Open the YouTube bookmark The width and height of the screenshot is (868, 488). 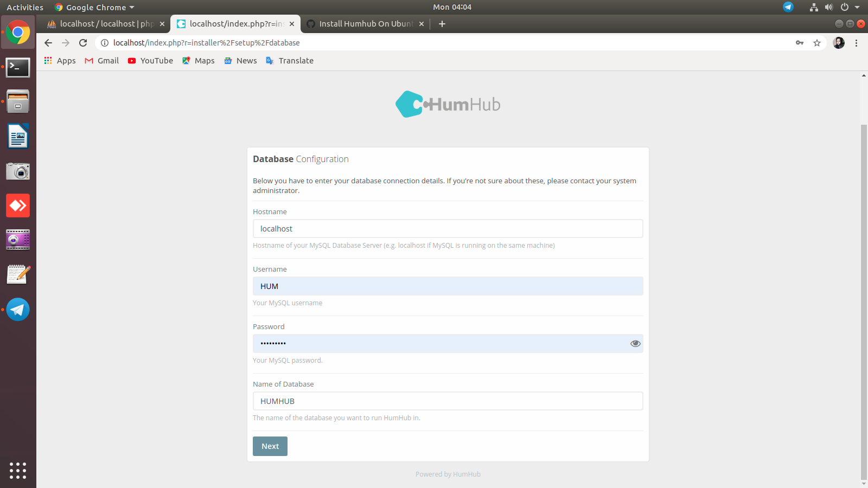coord(150,61)
